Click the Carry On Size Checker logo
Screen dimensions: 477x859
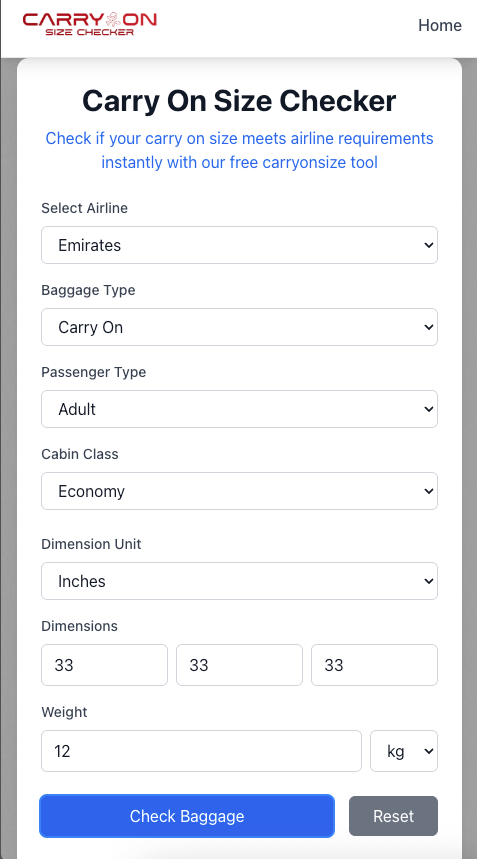[90, 24]
